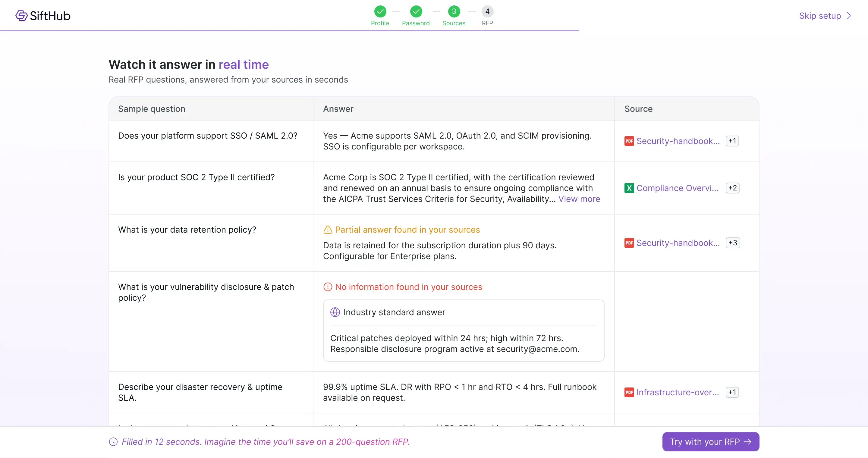Select the completed Password step checkmark
Image resolution: width=868 pixels, height=458 pixels.
tap(416, 11)
